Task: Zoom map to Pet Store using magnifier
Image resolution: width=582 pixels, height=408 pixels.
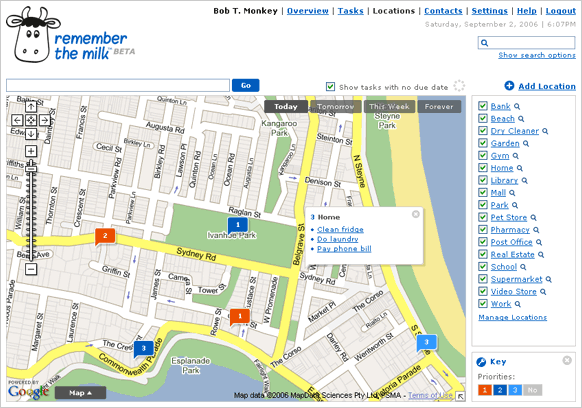Action: pyautogui.click(x=533, y=218)
